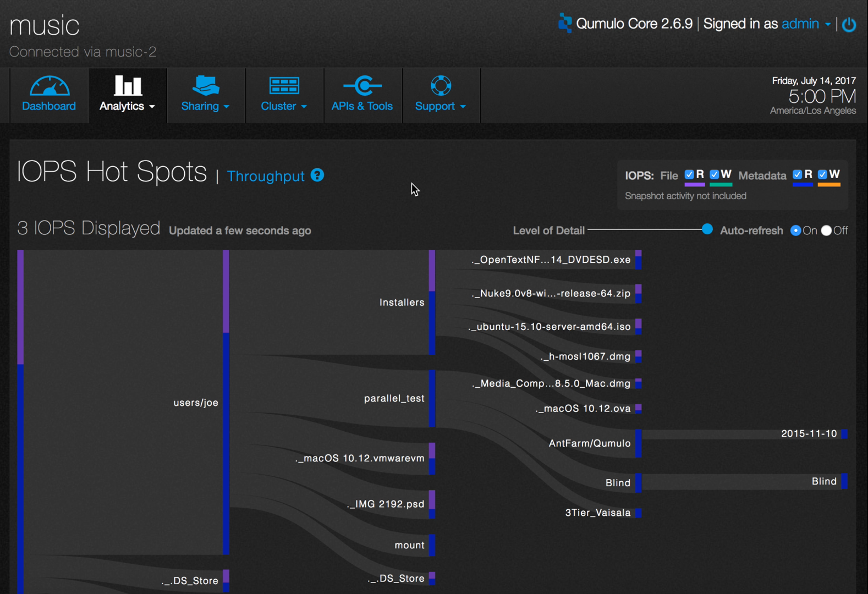Open the Cluster menu label
Viewport: 868px width, 594px height.
(x=278, y=106)
